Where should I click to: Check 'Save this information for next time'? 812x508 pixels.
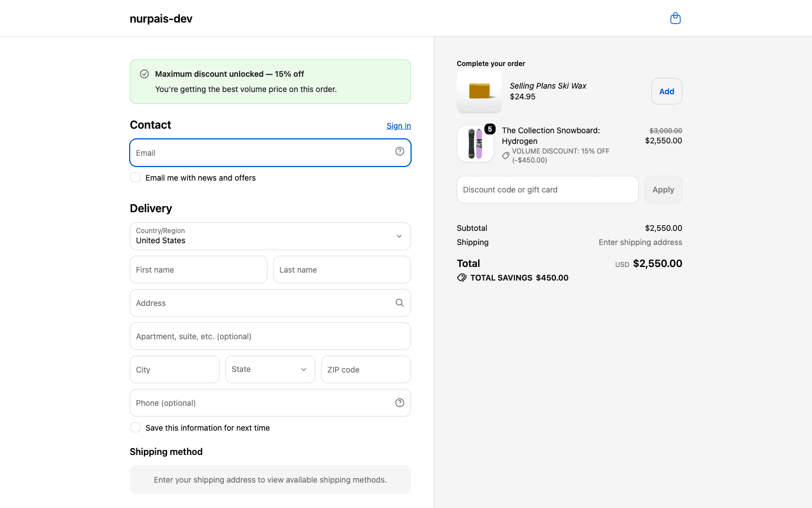(x=135, y=427)
